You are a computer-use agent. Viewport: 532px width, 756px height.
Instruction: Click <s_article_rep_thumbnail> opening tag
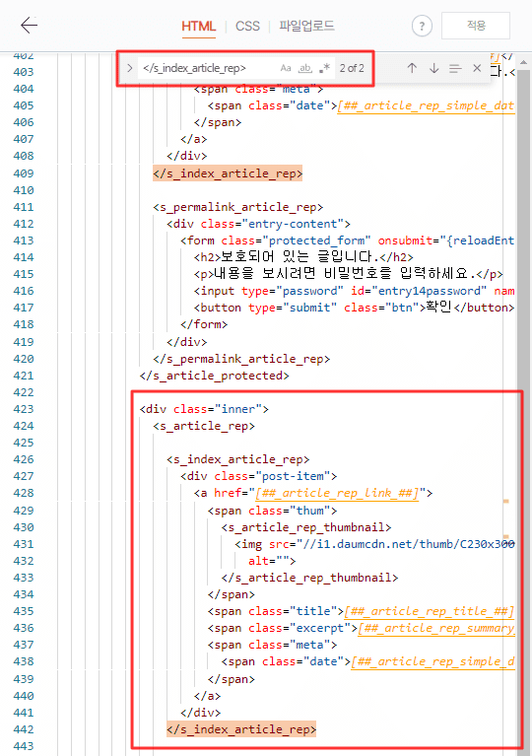tap(306, 527)
